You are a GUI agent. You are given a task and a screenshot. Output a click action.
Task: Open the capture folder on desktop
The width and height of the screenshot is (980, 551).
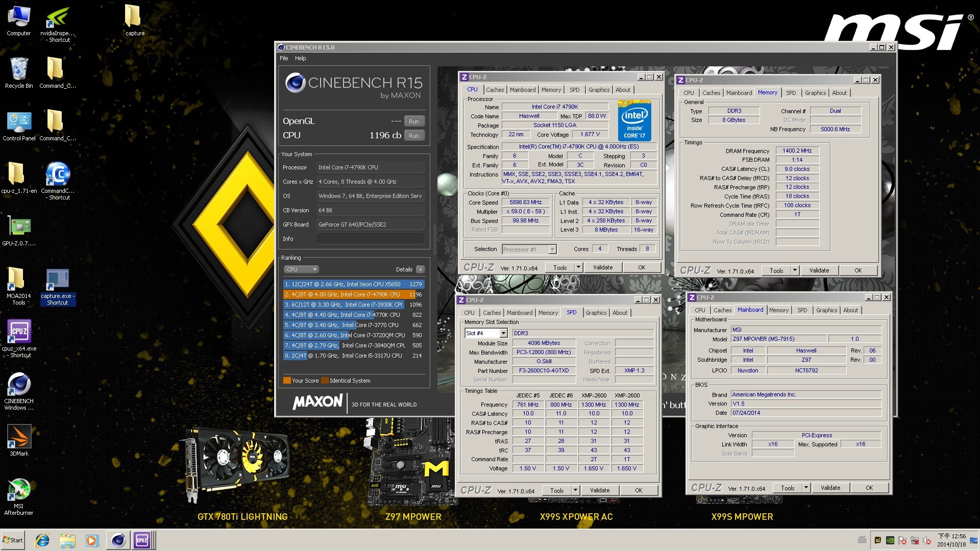click(x=135, y=21)
